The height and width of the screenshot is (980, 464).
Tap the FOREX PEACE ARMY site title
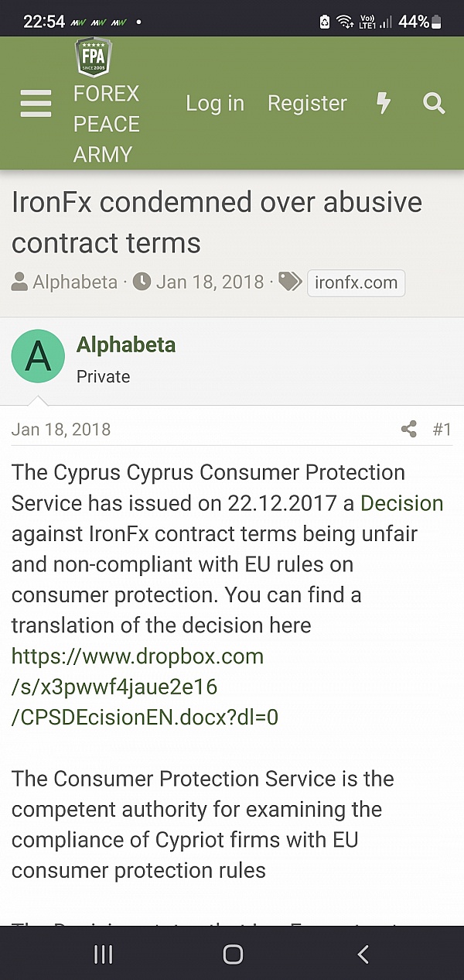(107, 124)
